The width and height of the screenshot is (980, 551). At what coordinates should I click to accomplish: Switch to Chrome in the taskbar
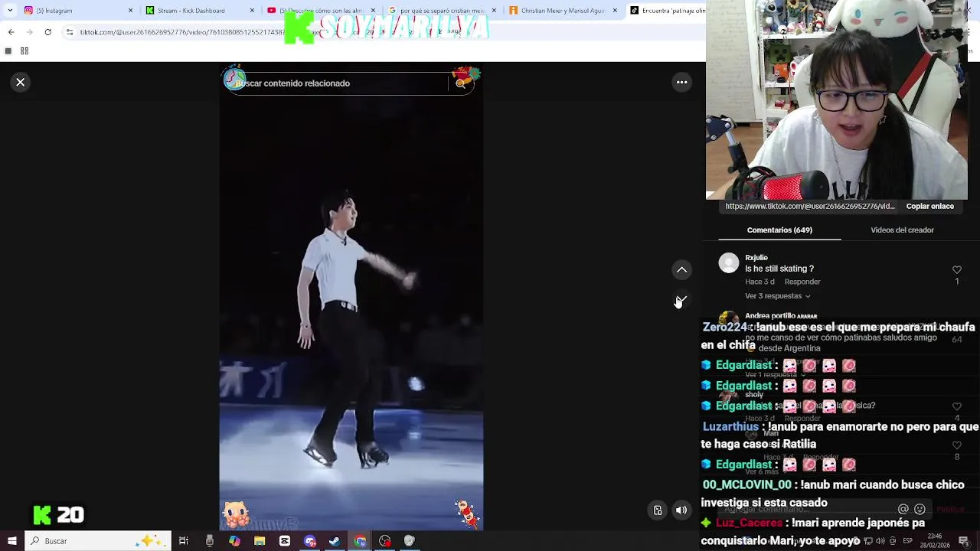click(360, 541)
